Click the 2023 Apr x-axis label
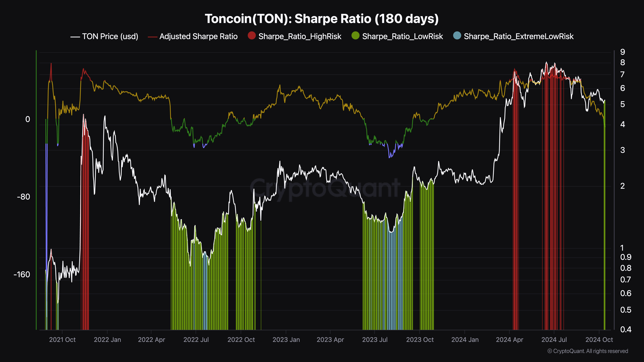Viewport: 644px width, 362px height. 330,340
